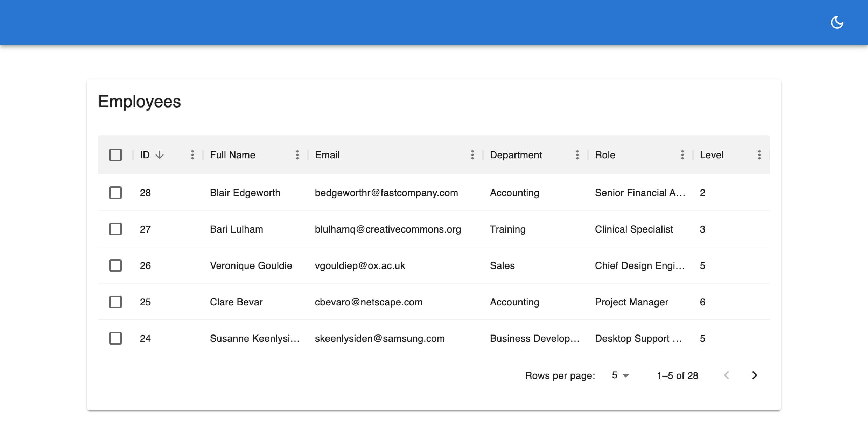Click email bedgeworthr@fastcompany.com
This screenshot has height=435, width=868.
(386, 193)
